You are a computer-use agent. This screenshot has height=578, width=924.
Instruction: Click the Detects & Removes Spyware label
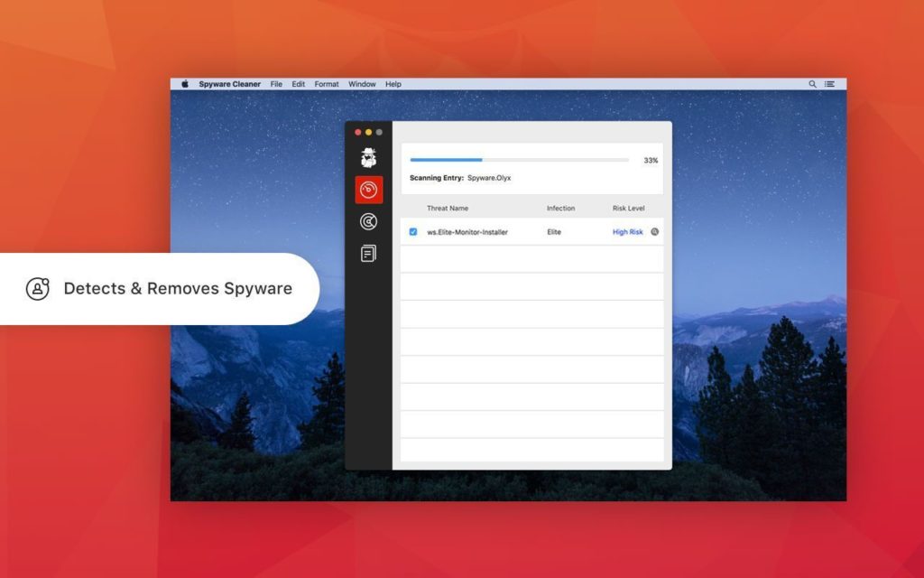178,288
